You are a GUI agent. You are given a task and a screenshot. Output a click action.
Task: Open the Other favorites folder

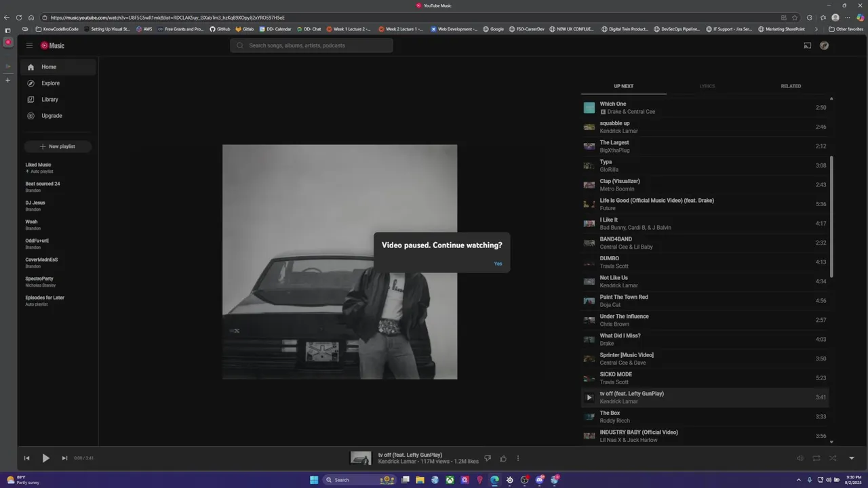pyautogui.click(x=846, y=29)
